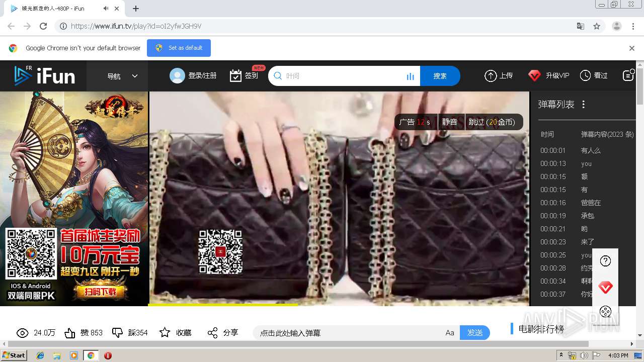This screenshot has height=362, width=644.
Task: Click the 时间 column header
Action: click(547, 134)
